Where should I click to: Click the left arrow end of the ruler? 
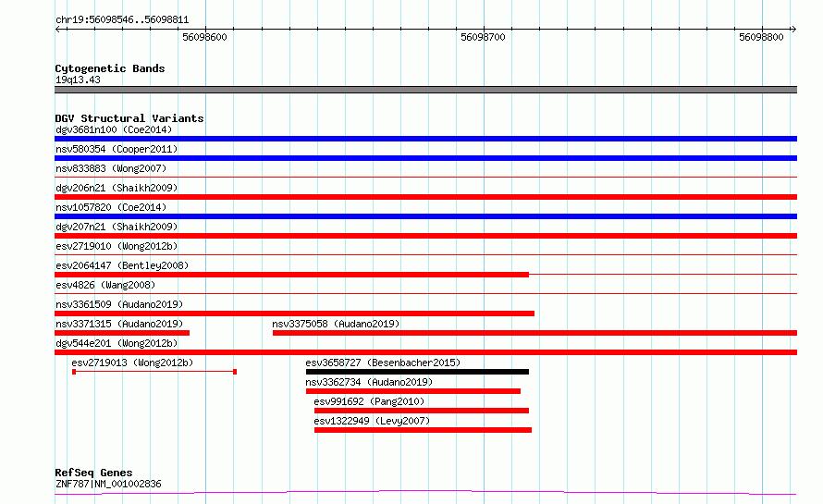58,30
